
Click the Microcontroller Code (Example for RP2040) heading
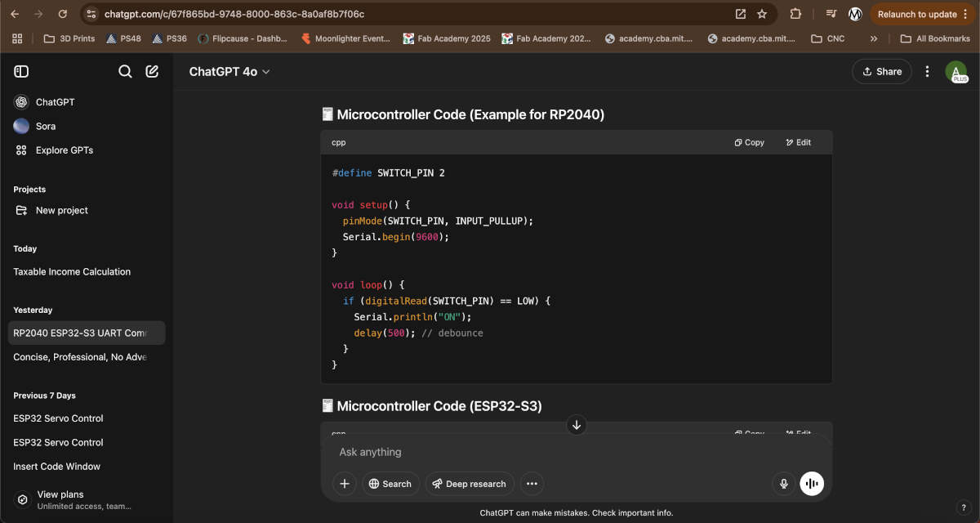click(462, 114)
